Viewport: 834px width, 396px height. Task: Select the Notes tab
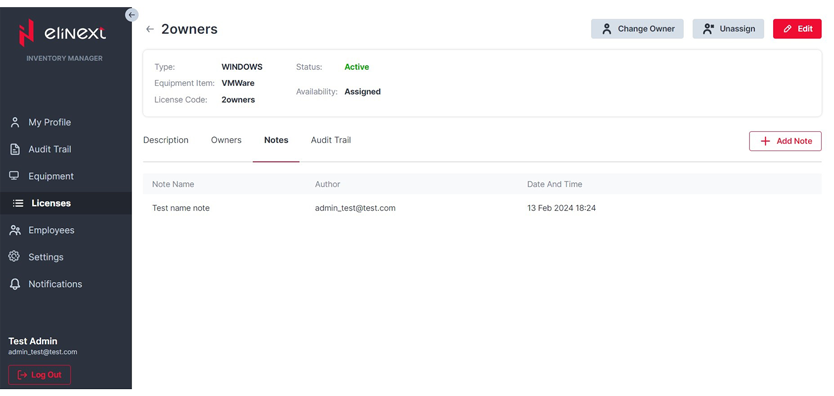click(276, 140)
